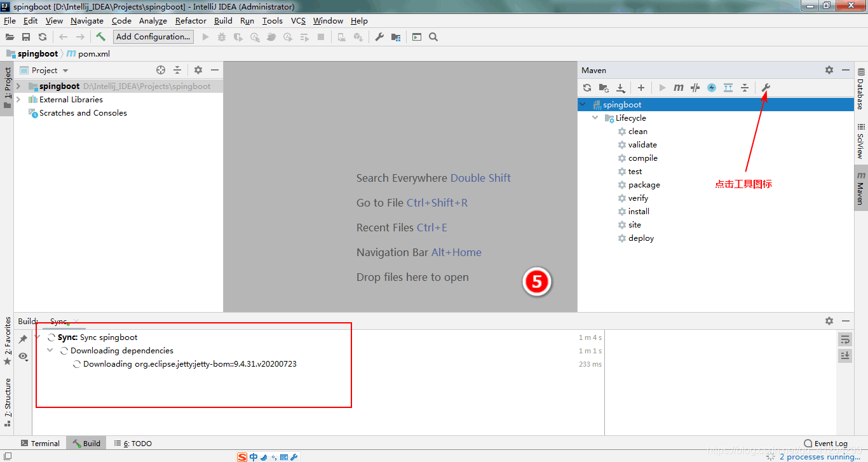Viewport: 868px width, 462px height.
Task: Click the Search Everywhere magnifier icon
Action: click(433, 37)
